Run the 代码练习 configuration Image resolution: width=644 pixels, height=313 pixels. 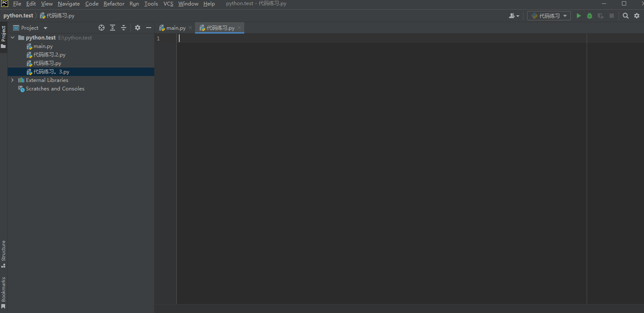(x=579, y=15)
